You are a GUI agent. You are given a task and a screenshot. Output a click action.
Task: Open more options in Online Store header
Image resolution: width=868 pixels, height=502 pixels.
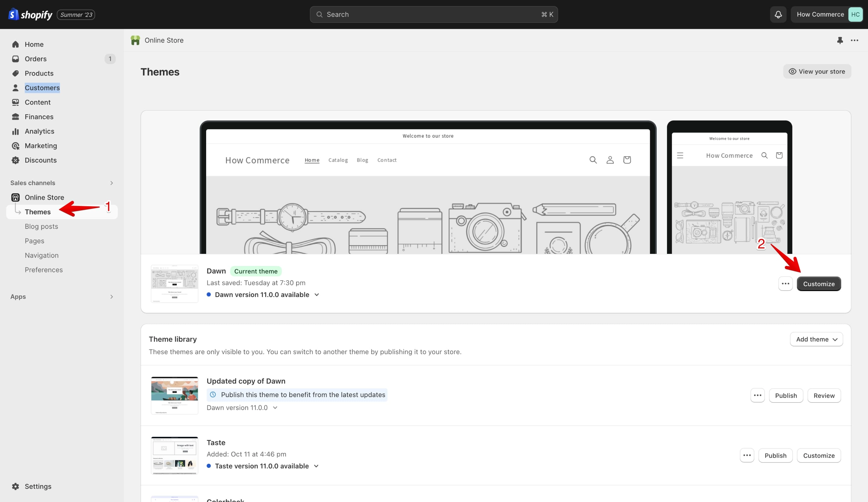(x=854, y=40)
